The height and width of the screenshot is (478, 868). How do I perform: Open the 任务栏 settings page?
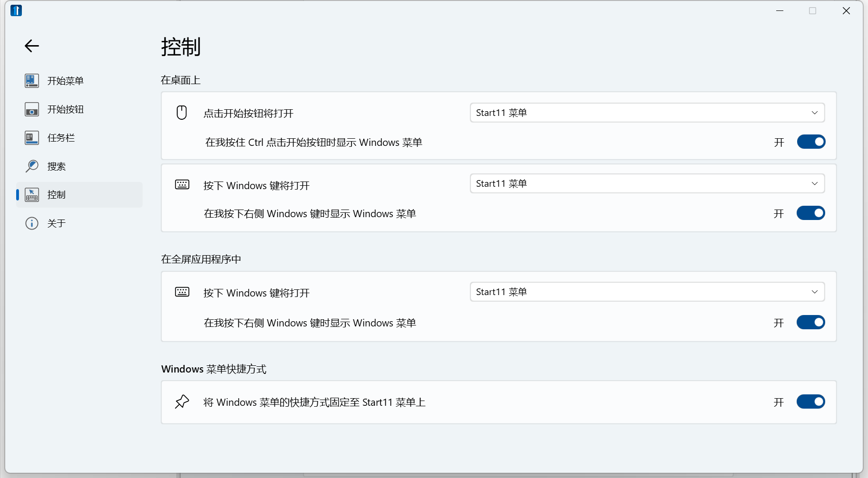click(79, 138)
